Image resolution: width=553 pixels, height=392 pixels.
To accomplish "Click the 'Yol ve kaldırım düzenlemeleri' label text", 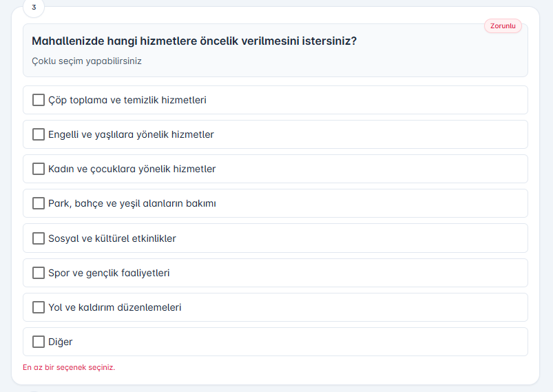I will pyautogui.click(x=114, y=307).
